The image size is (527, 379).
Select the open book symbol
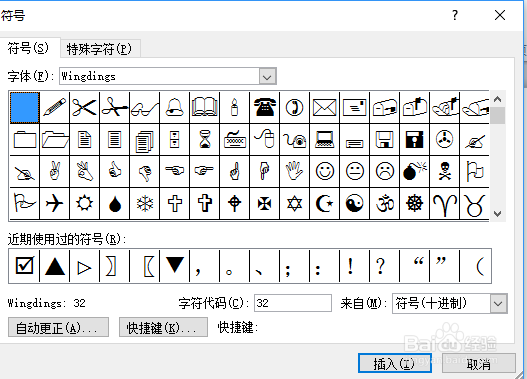[204, 108]
